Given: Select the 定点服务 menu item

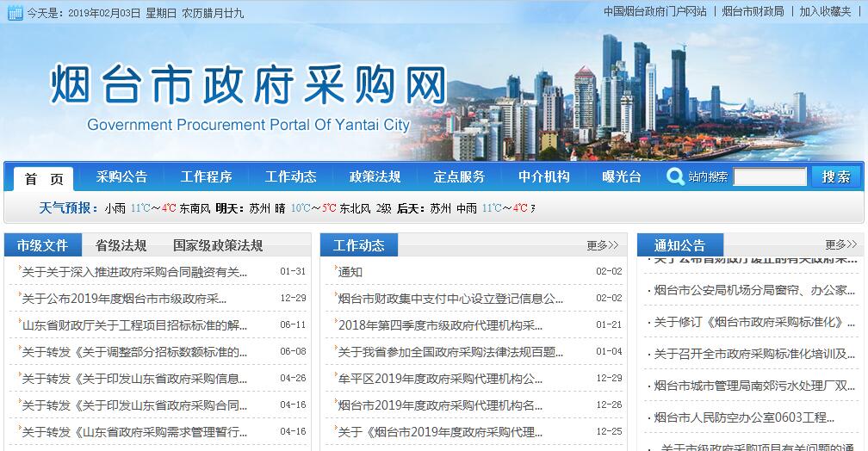Looking at the screenshot, I should [459, 177].
